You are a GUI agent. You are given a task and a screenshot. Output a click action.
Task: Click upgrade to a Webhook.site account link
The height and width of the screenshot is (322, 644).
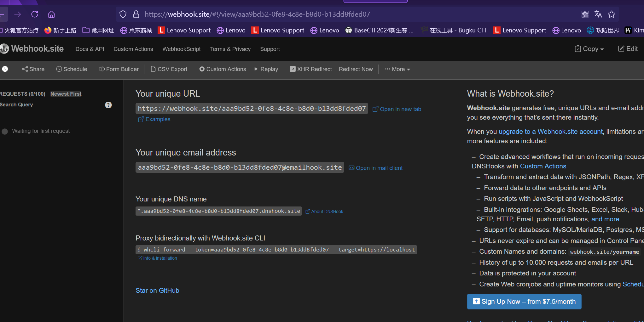(550, 132)
